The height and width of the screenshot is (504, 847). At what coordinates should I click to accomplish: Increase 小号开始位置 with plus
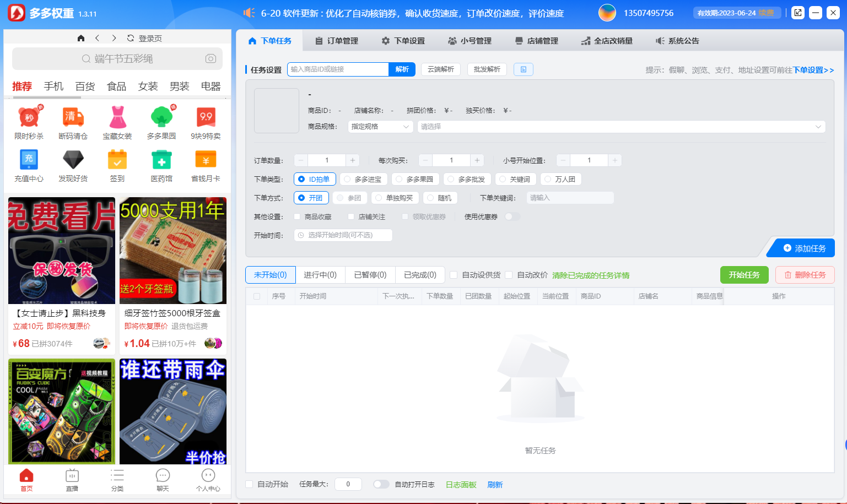(615, 160)
